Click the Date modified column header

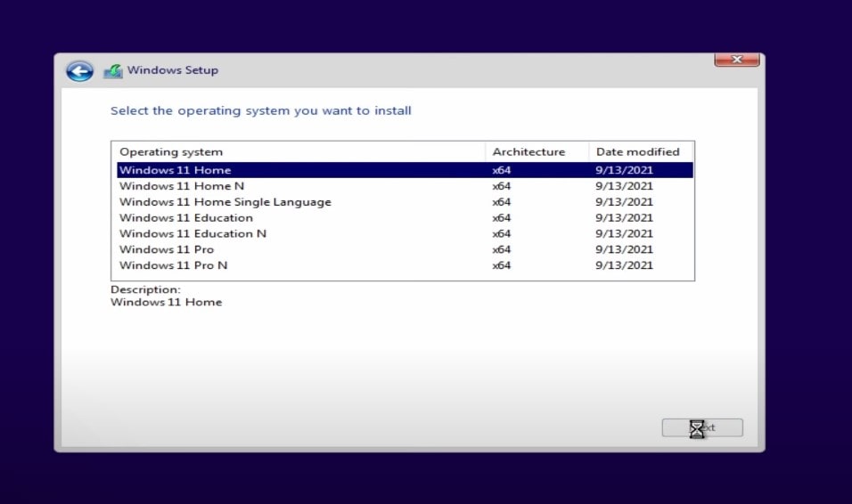[637, 152]
